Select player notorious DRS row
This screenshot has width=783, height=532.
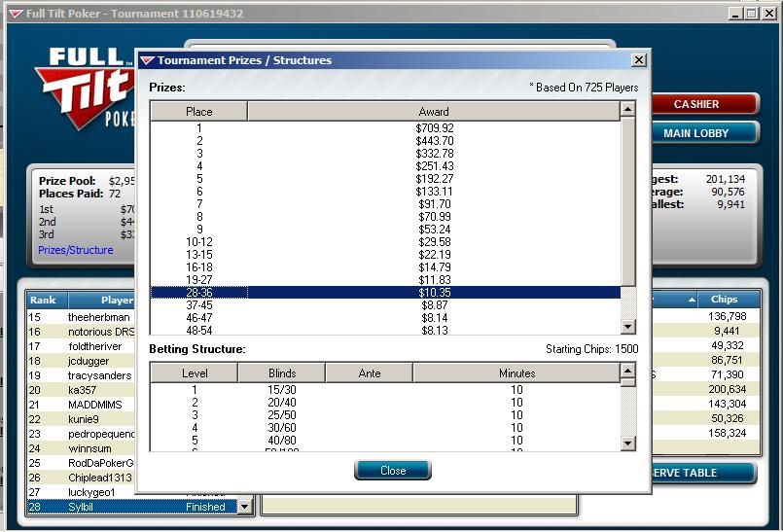point(82,332)
